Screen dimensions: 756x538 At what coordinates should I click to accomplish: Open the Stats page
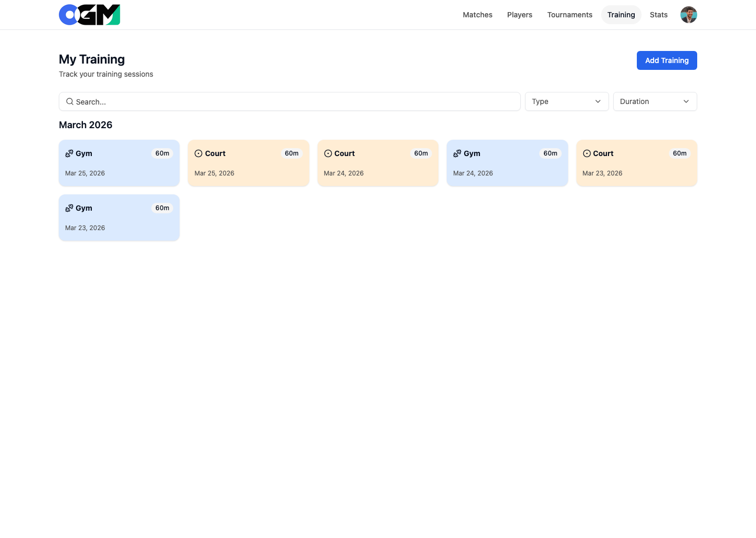point(659,15)
